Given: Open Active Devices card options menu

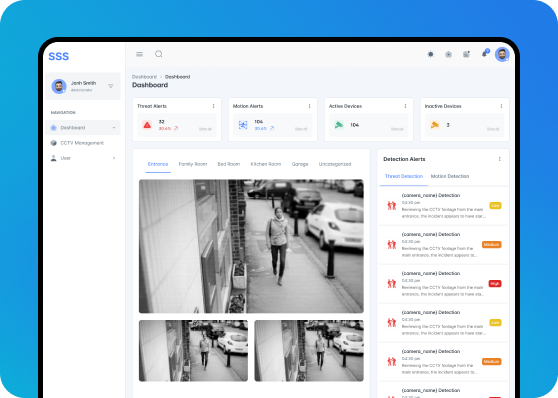Looking at the screenshot, I should point(405,106).
